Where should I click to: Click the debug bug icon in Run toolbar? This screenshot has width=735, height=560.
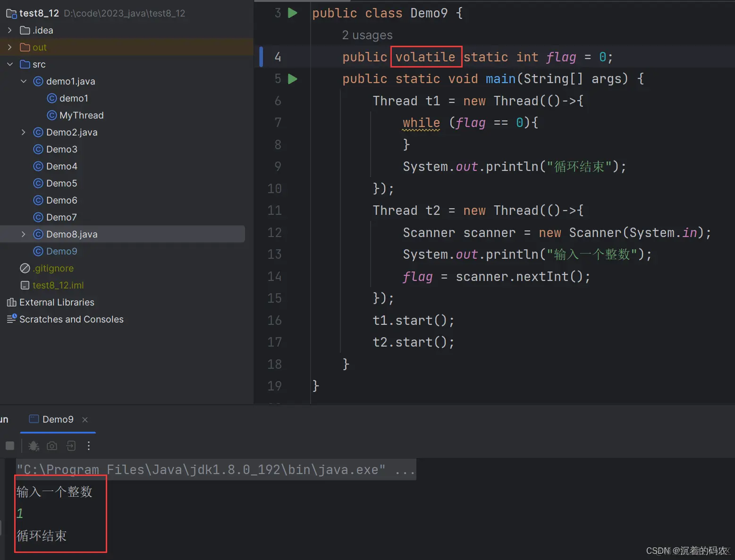pos(34,446)
